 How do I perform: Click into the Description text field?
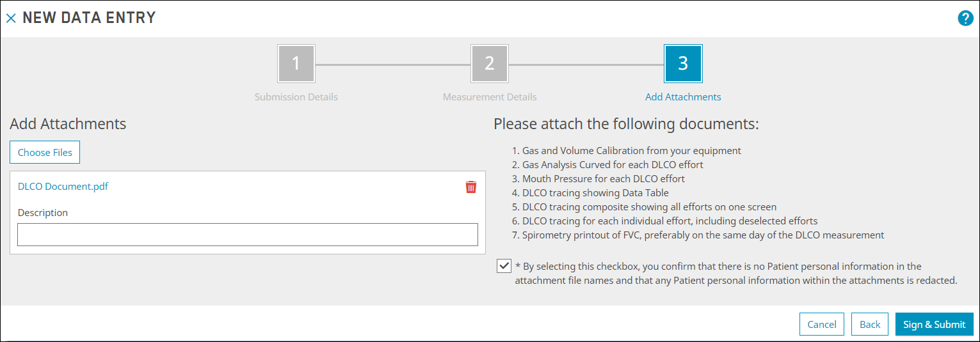(x=248, y=235)
